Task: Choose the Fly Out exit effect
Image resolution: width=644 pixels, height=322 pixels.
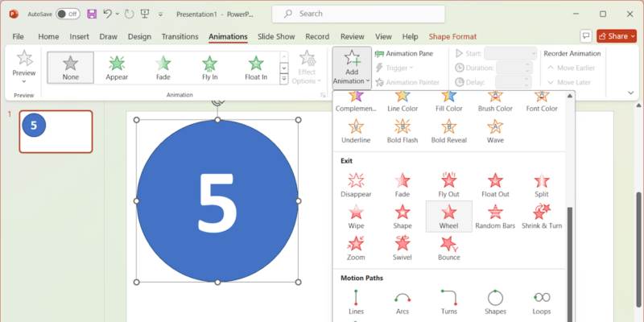Action: 448,184
